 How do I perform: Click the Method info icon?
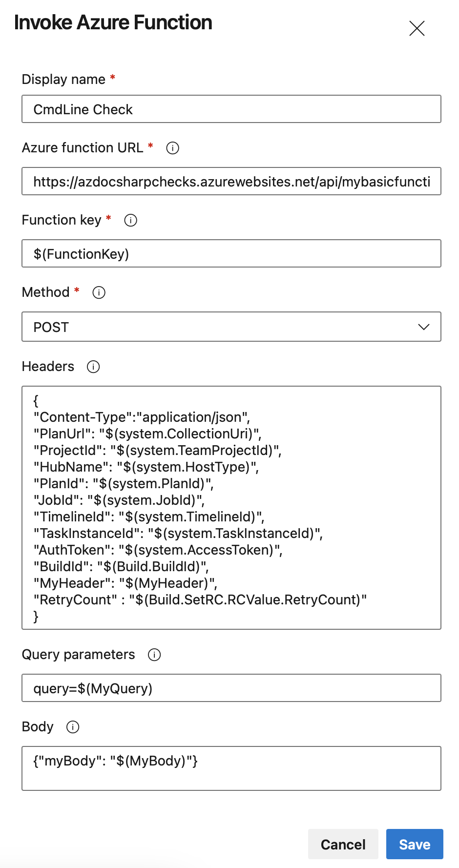[x=99, y=292]
